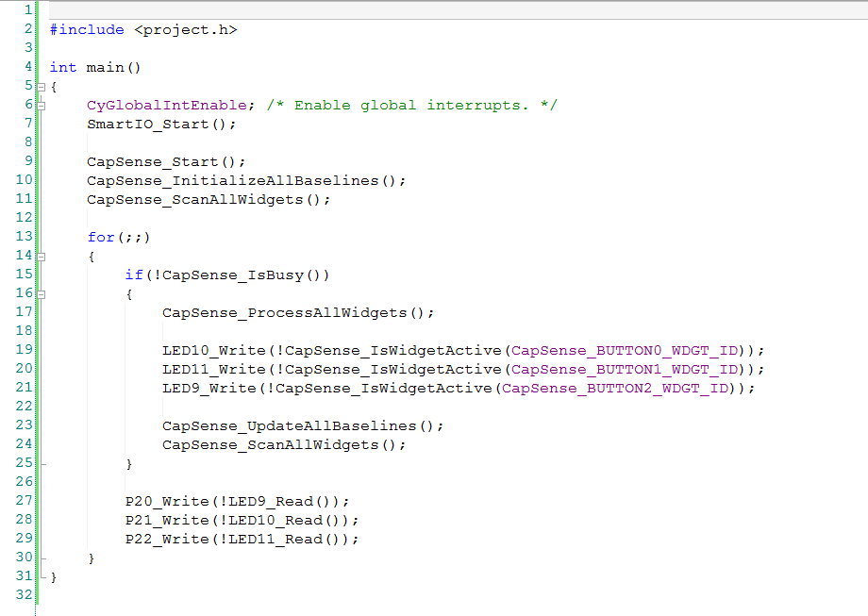Click CapSense_InitializeAllBaselines() call

pos(242,180)
